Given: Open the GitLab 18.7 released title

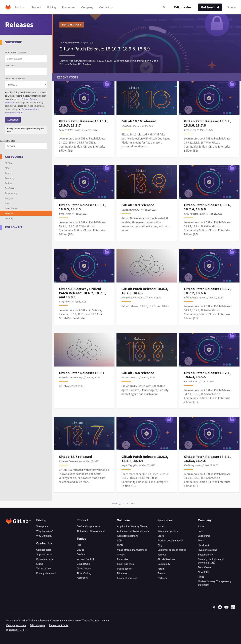Looking at the screenshot, I should pyautogui.click(x=75, y=457).
